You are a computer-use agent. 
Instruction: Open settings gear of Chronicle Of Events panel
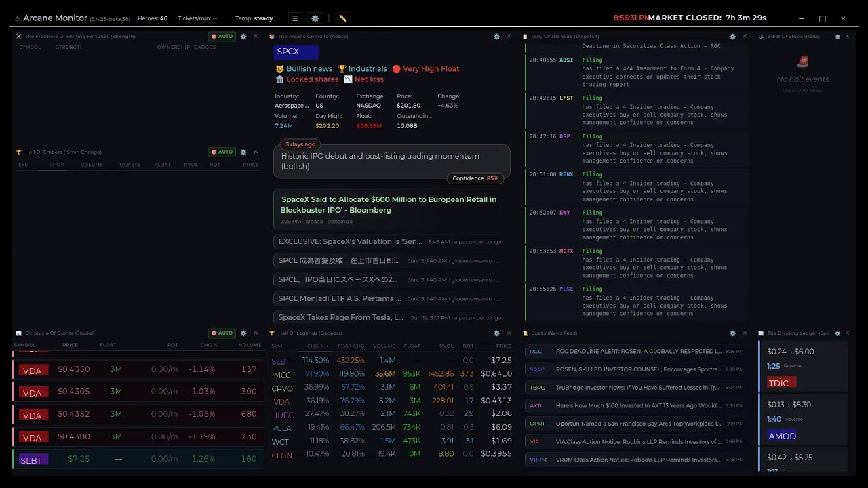[243, 333]
